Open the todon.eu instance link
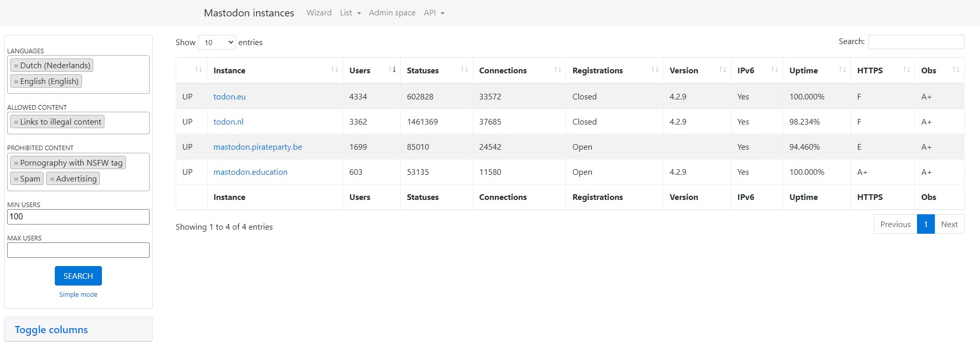This screenshot has height=346, width=980. [230, 96]
